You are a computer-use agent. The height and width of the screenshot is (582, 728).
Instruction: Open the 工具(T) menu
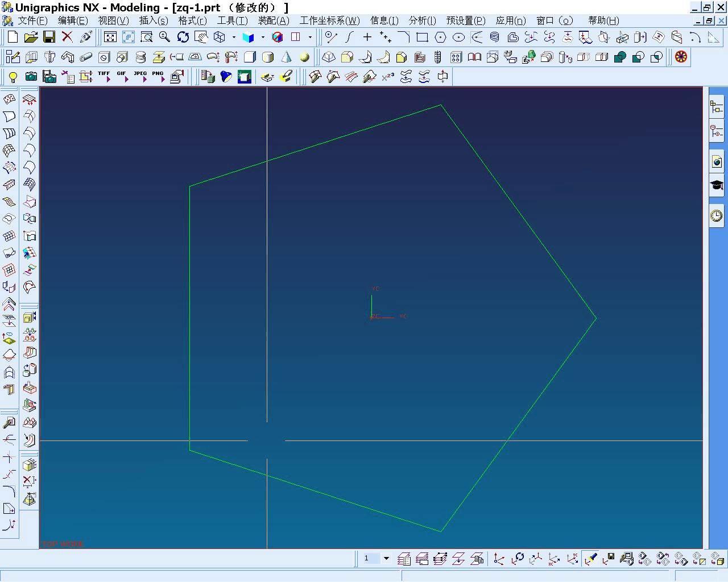coord(233,20)
